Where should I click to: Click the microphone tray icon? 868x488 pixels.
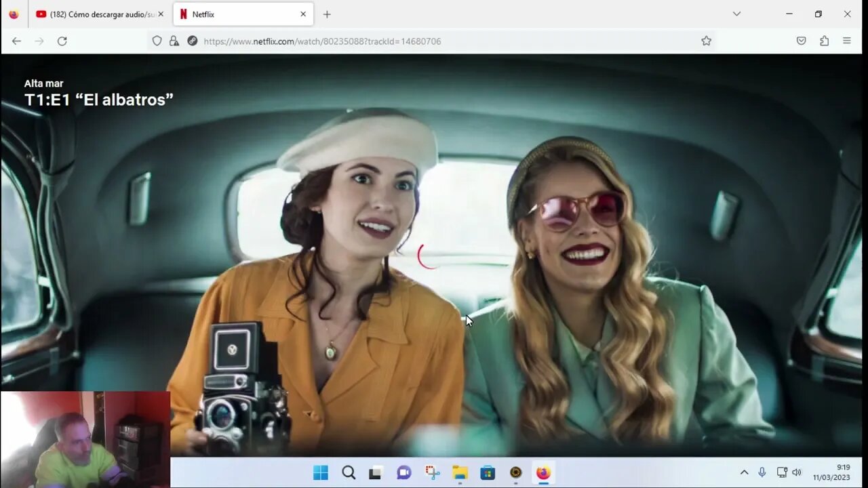(762, 472)
